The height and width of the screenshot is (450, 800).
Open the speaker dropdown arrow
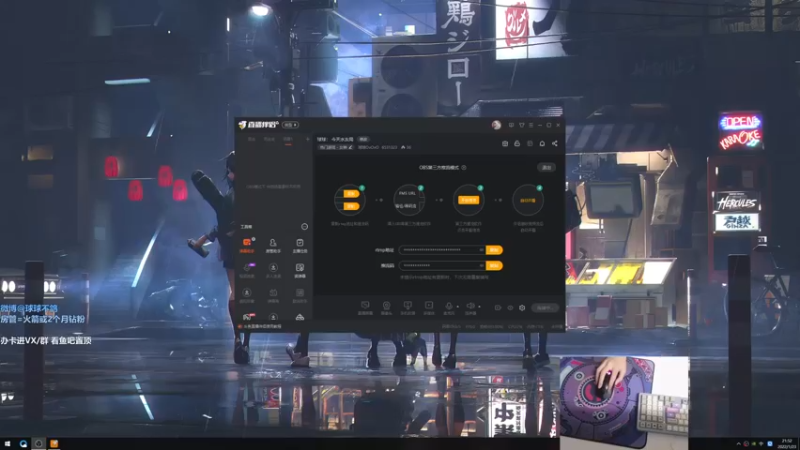(479, 307)
